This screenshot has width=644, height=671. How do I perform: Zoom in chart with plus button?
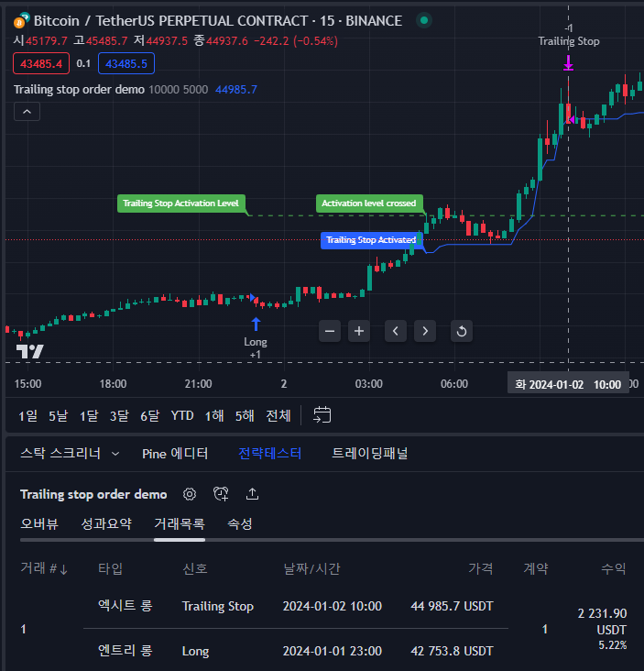(x=359, y=331)
